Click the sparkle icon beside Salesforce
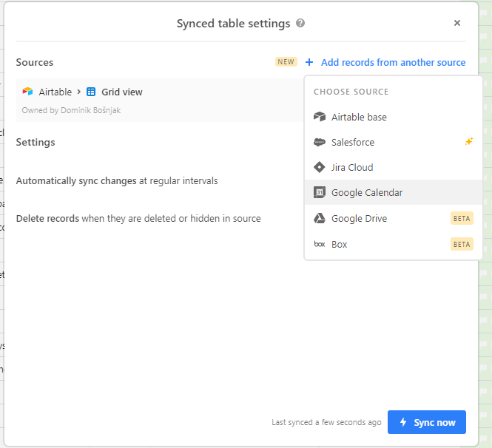This screenshot has width=492, height=448. tap(469, 142)
